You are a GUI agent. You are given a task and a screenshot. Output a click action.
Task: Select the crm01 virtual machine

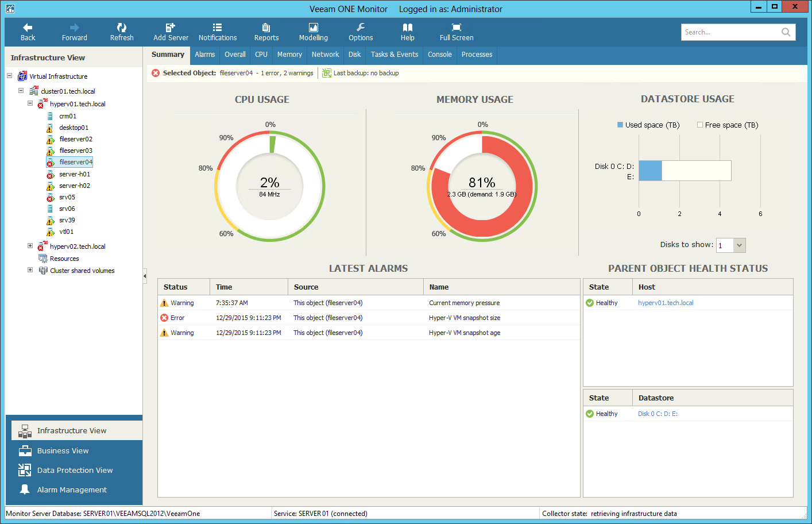pos(68,116)
